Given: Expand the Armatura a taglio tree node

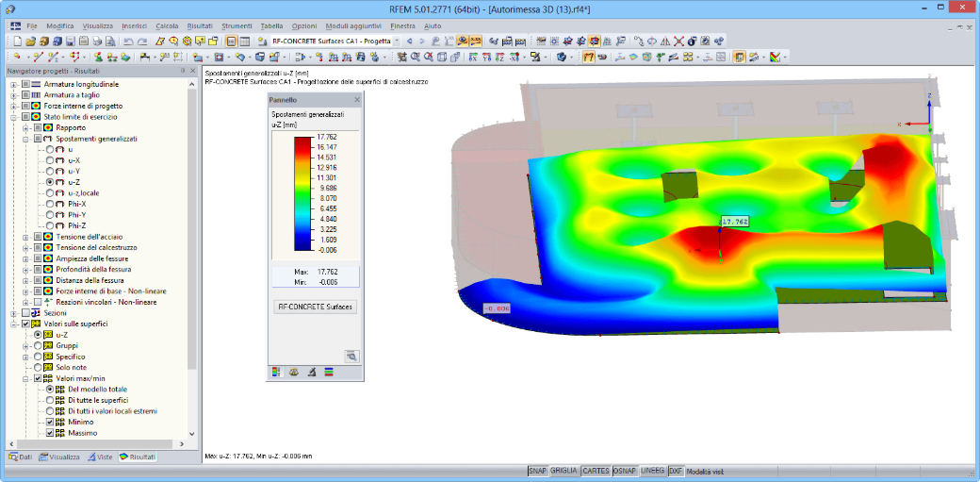Looking at the screenshot, I should click(14, 95).
